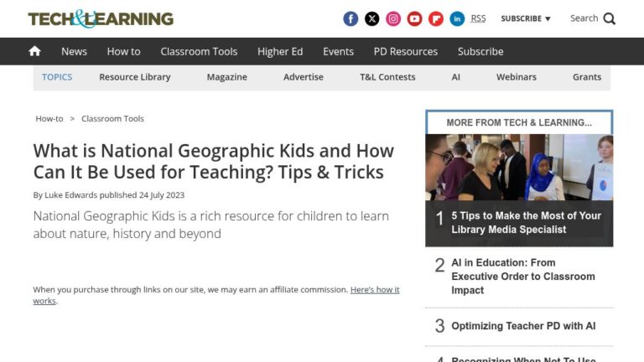Open "Optimizing Teacher PD with AI" article
The width and height of the screenshot is (644, 362).
click(x=523, y=326)
